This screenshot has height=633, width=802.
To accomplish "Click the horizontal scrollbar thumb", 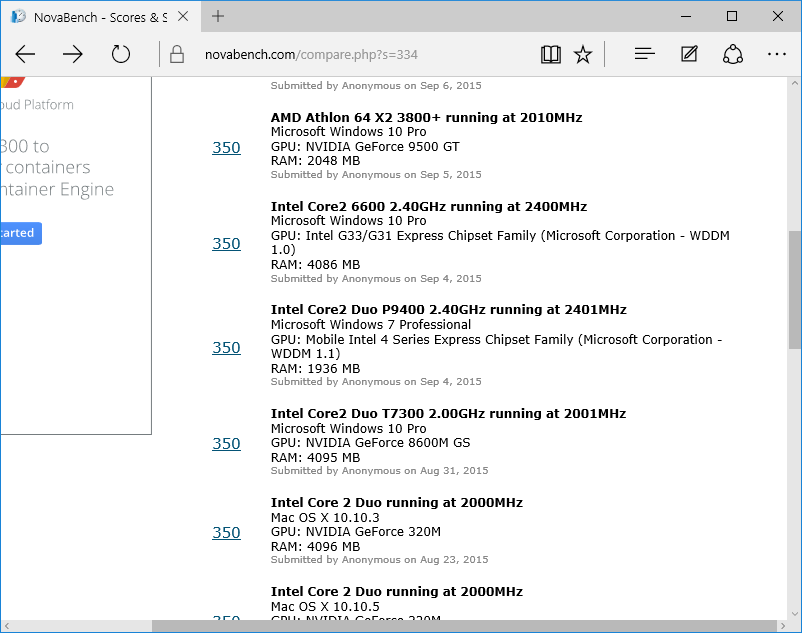I will [x=464, y=626].
